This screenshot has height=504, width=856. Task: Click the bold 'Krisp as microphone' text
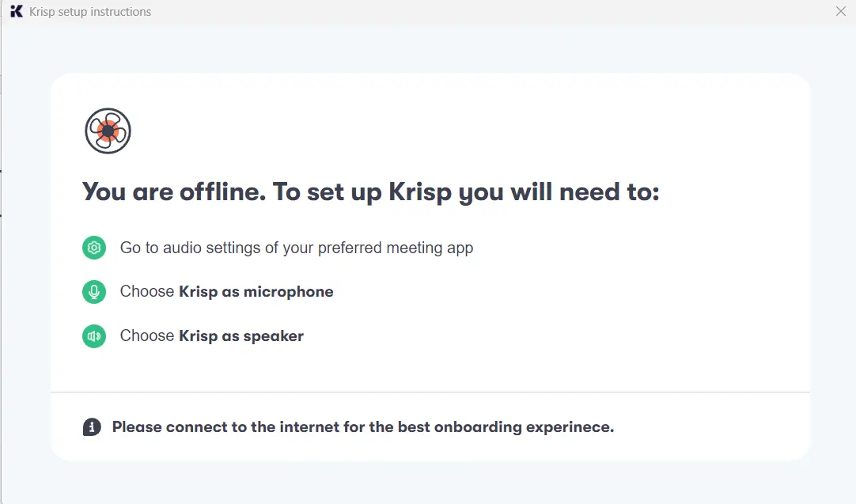[256, 292]
